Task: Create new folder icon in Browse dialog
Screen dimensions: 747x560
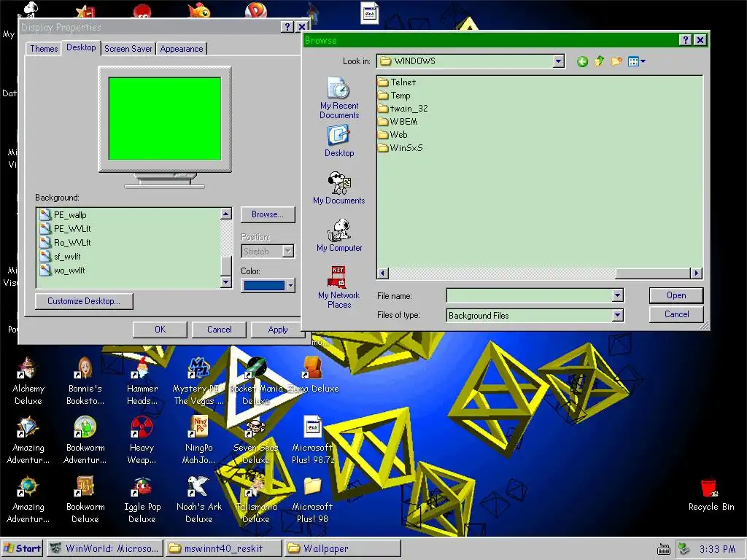Action: [616, 61]
